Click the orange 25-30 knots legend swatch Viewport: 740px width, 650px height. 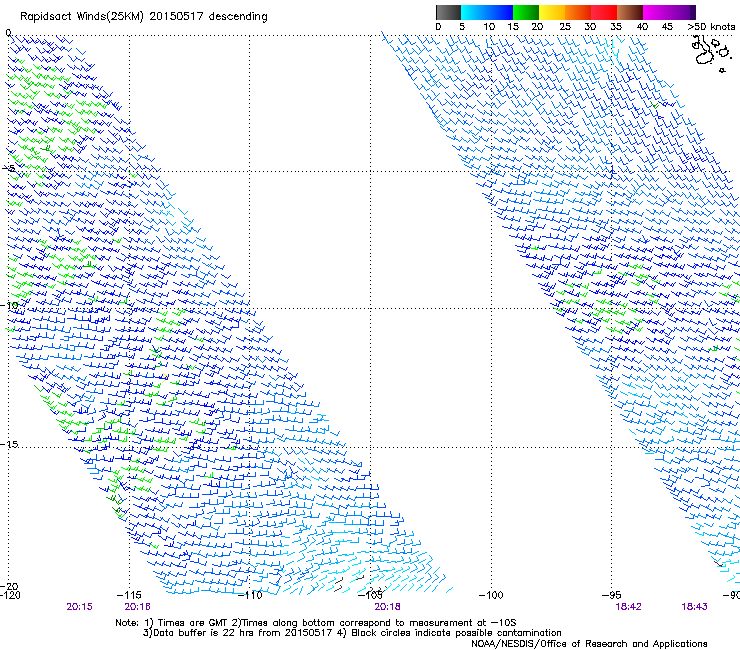click(x=578, y=12)
